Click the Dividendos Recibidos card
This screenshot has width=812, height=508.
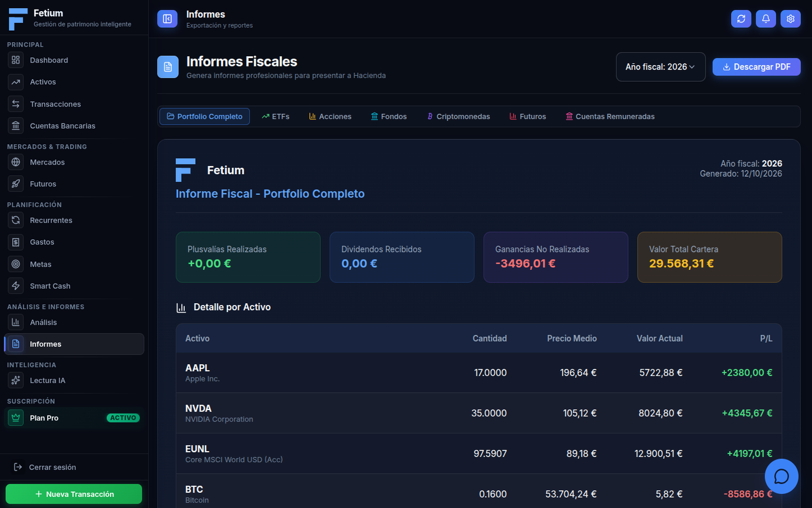click(x=402, y=257)
